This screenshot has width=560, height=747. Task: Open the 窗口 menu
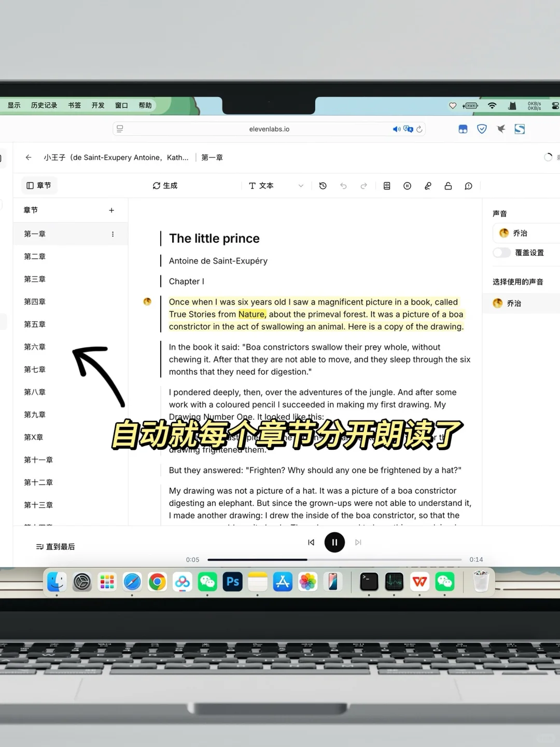tap(121, 105)
